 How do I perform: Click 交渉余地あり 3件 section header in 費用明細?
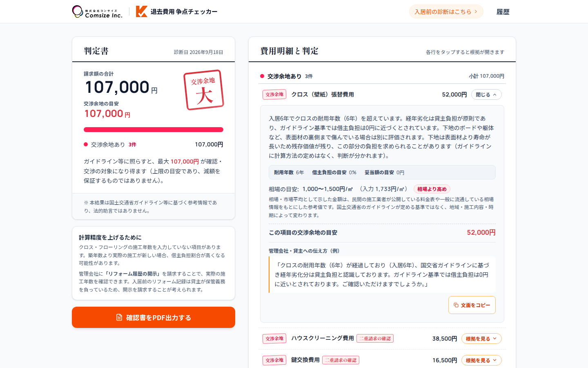(x=286, y=76)
